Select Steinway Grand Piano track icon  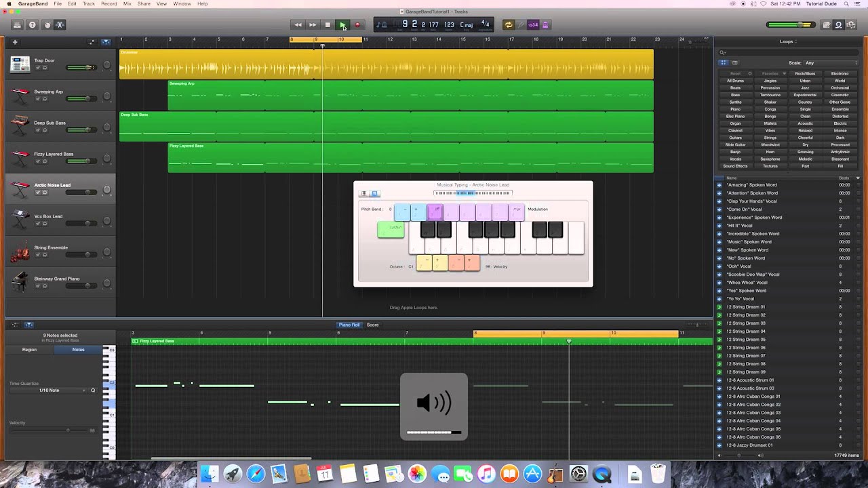coord(20,282)
